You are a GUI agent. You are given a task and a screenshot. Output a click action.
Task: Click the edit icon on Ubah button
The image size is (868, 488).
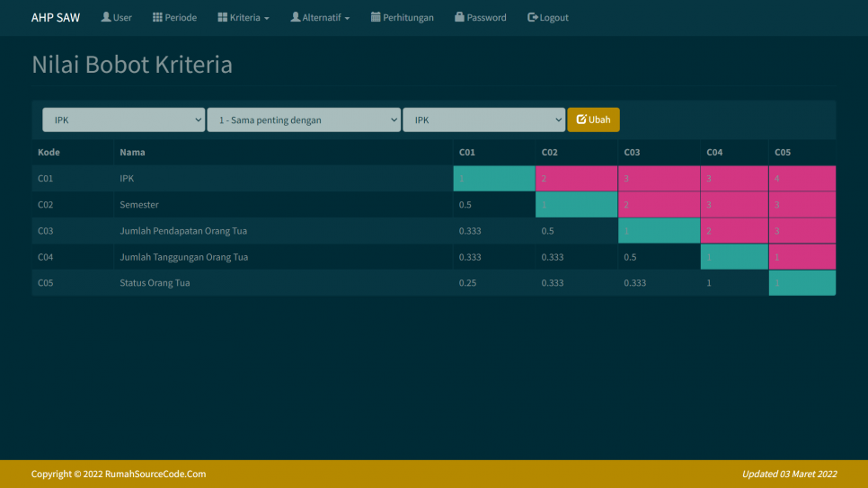tap(581, 120)
